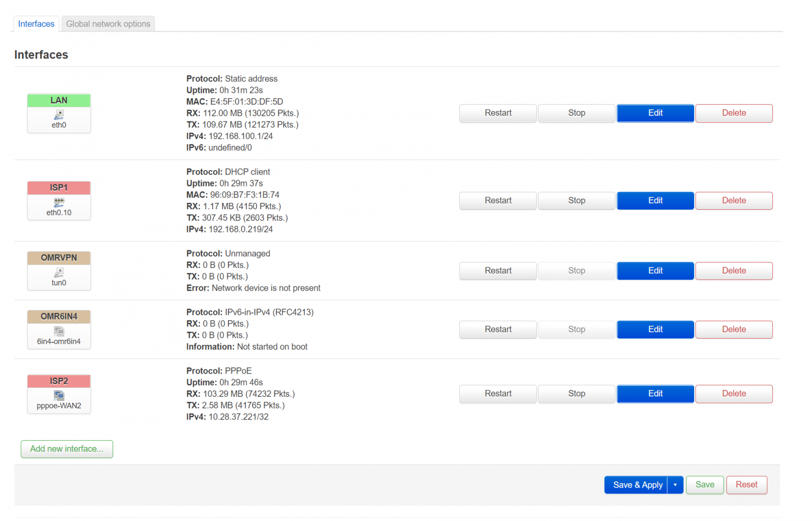Click the green LAN zone label
The width and height of the screenshot is (812, 521).
[x=59, y=100]
